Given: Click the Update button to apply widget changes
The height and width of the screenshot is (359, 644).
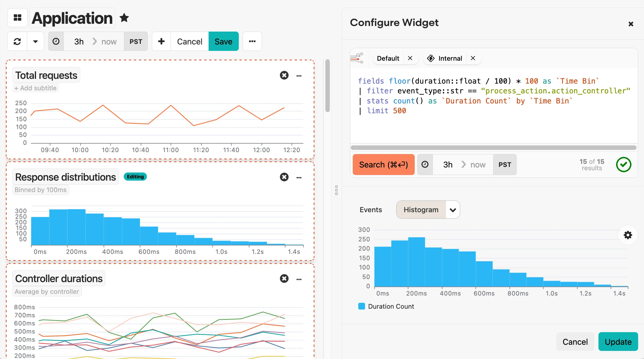Looking at the screenshot, I should tap(618, 342).
